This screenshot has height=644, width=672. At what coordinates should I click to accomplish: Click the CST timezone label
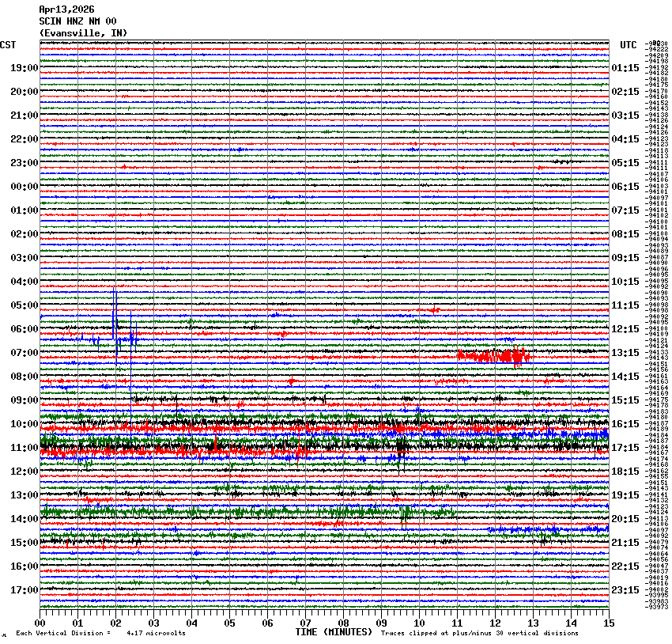(8, 45)
